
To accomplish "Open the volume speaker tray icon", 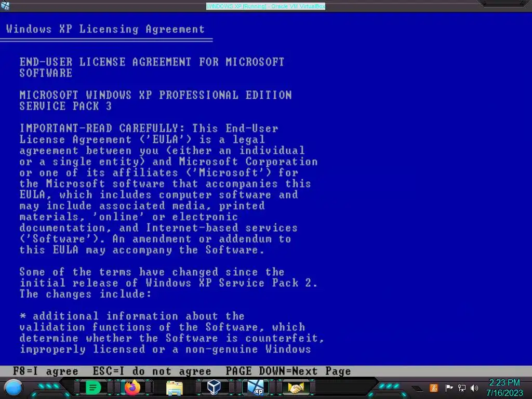I will tap(474, 388).
